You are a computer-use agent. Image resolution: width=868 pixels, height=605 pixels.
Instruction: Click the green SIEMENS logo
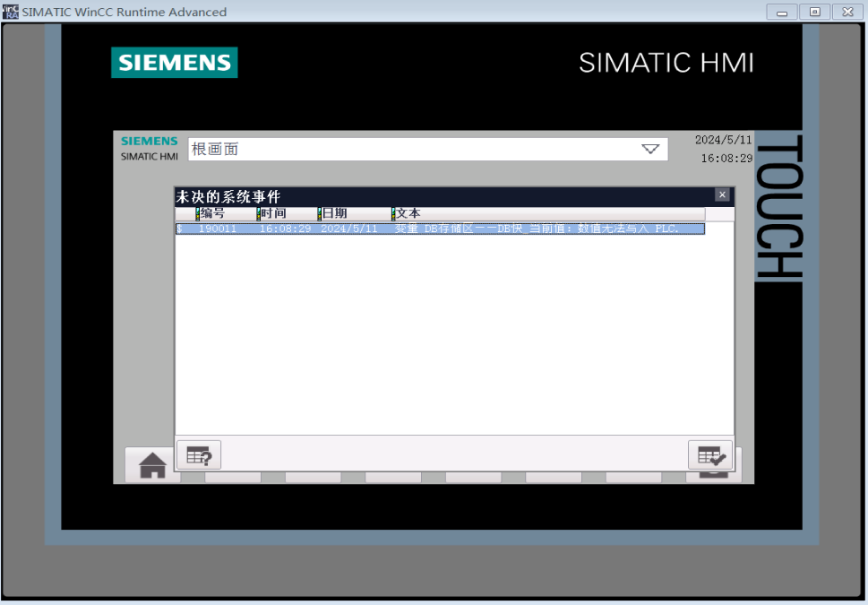coord(175,63)
